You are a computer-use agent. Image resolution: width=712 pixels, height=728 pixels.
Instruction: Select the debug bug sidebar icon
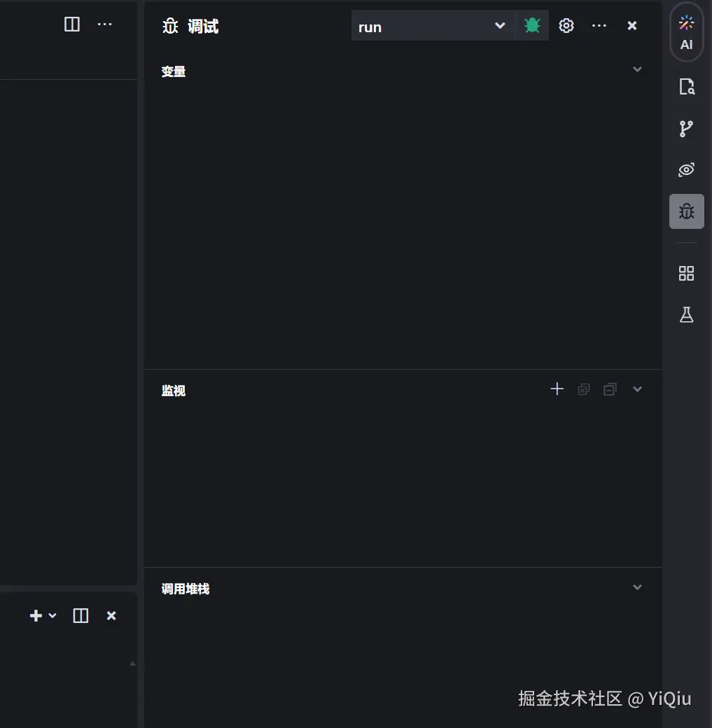687,211
